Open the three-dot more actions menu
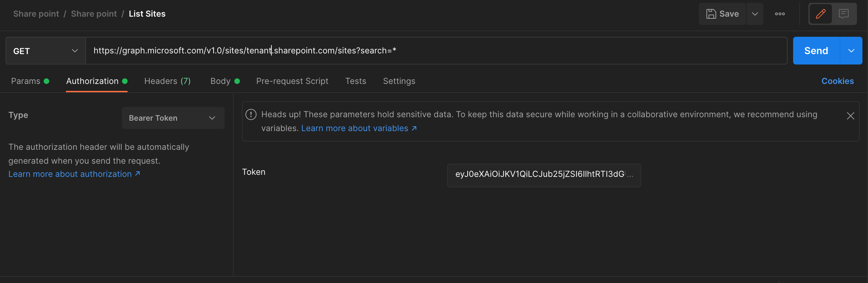 [780, 14]
